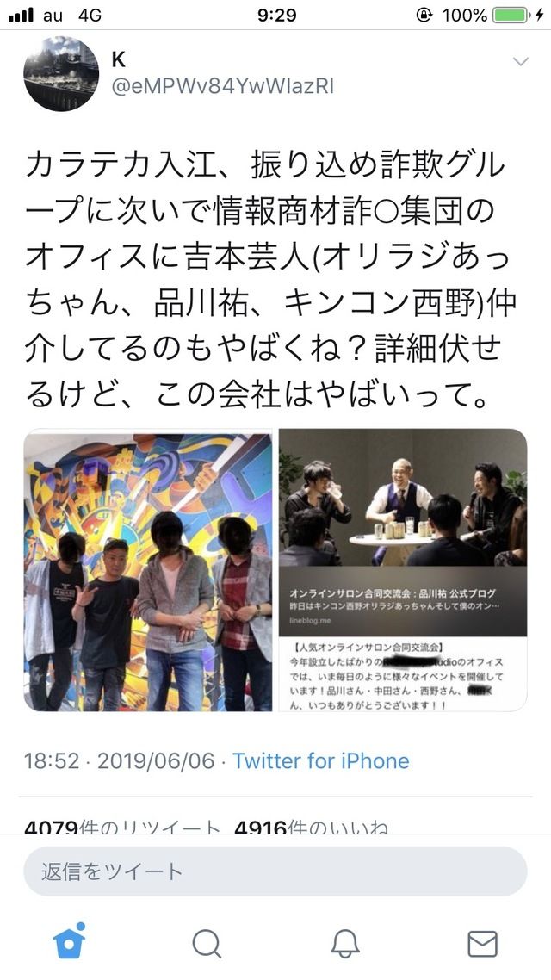Image resolution: width=551 pixels, height=980 pixels.
Task: Open the Twitter for iPhone link
Action: [321, 760]
